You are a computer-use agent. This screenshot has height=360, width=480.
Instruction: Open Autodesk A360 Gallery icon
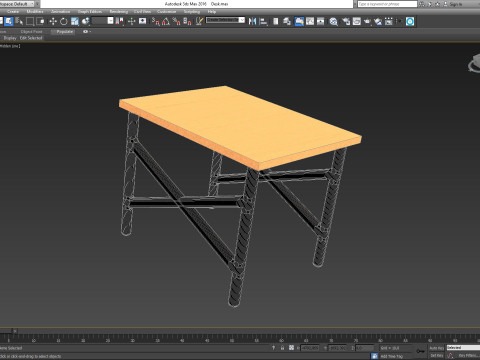click(389, 21)
